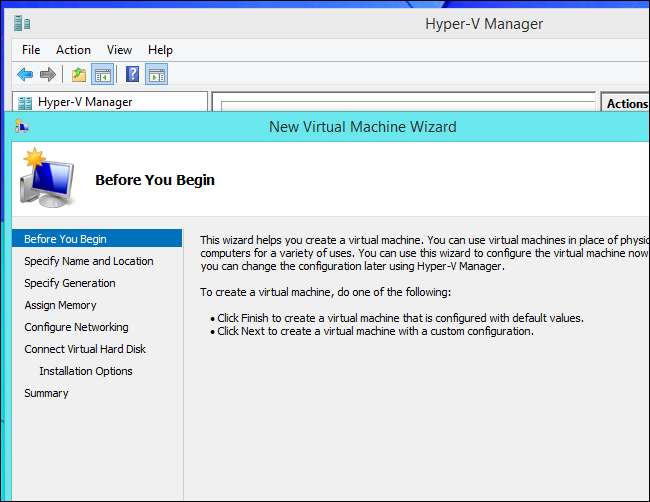This screenshot has height=502, width=650.
Task: Open the Help menu
Action: [160, 50]
